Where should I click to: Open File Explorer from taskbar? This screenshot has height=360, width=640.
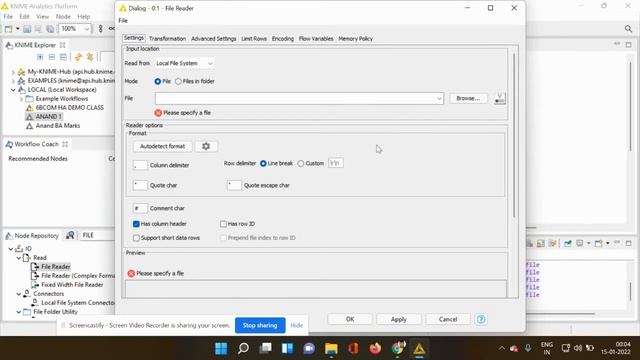click(x=331, y=348)
